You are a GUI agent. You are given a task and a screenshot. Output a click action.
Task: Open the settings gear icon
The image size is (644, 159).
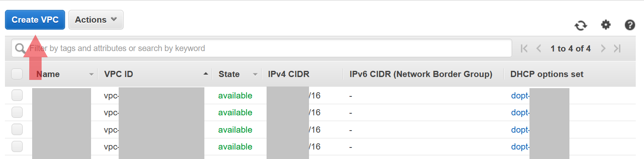605,25
